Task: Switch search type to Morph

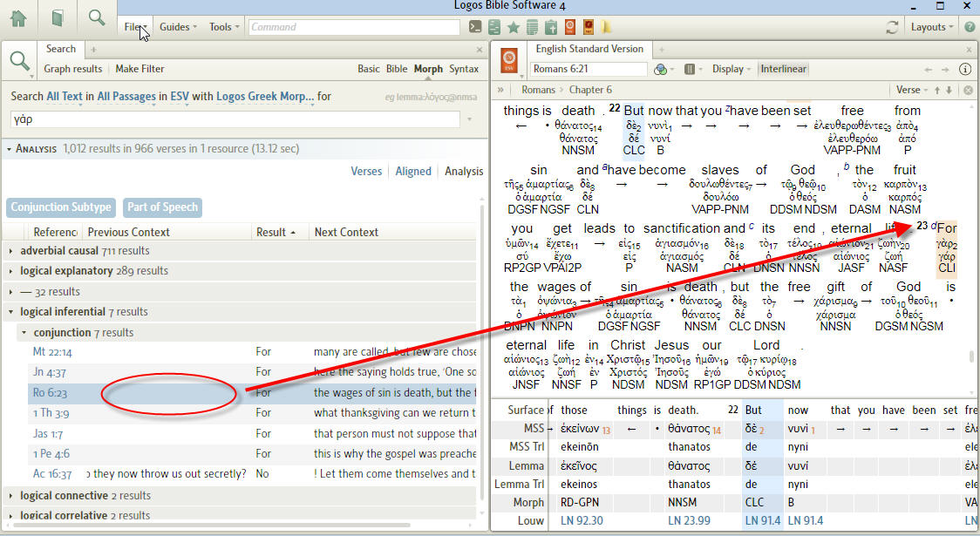Action: point(428,69)
